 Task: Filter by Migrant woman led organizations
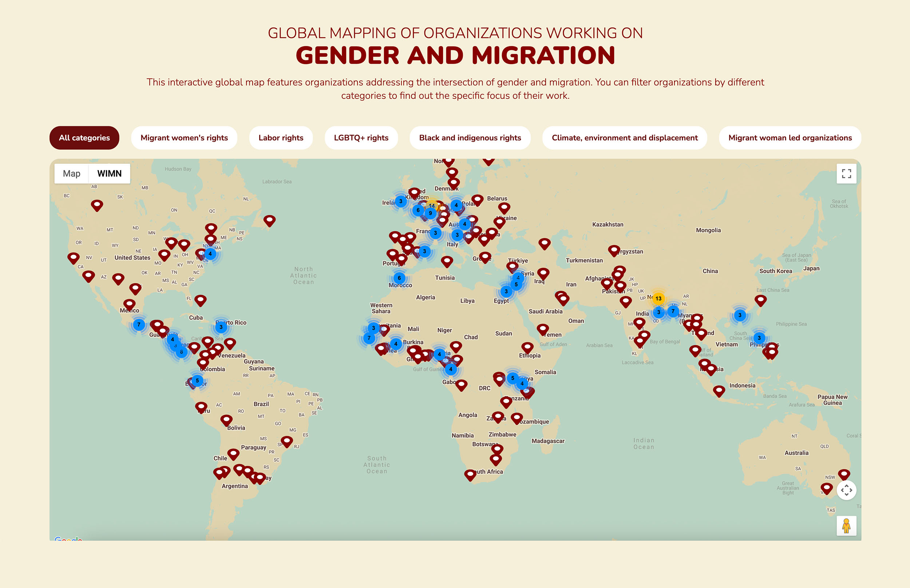(790, 138)
